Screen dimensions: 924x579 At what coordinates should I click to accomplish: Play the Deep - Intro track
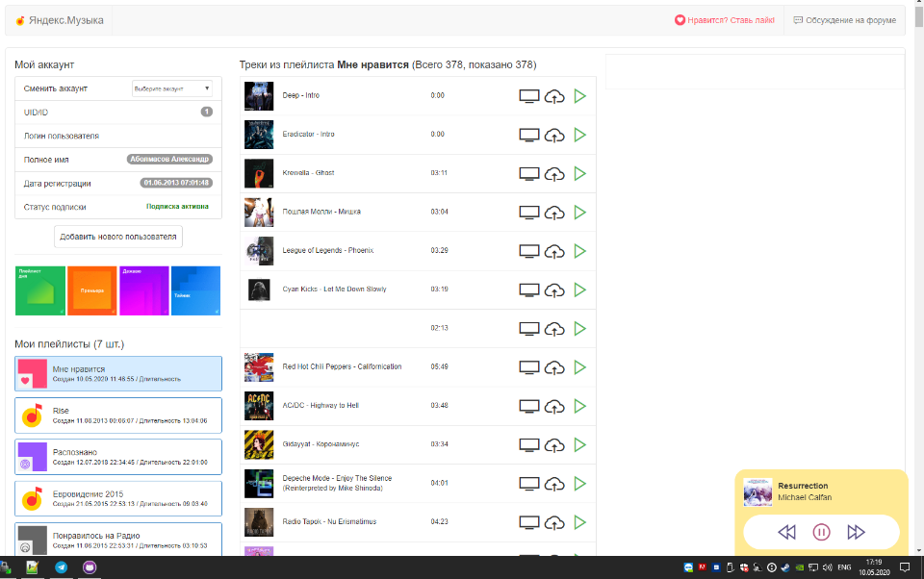[579, 96]
